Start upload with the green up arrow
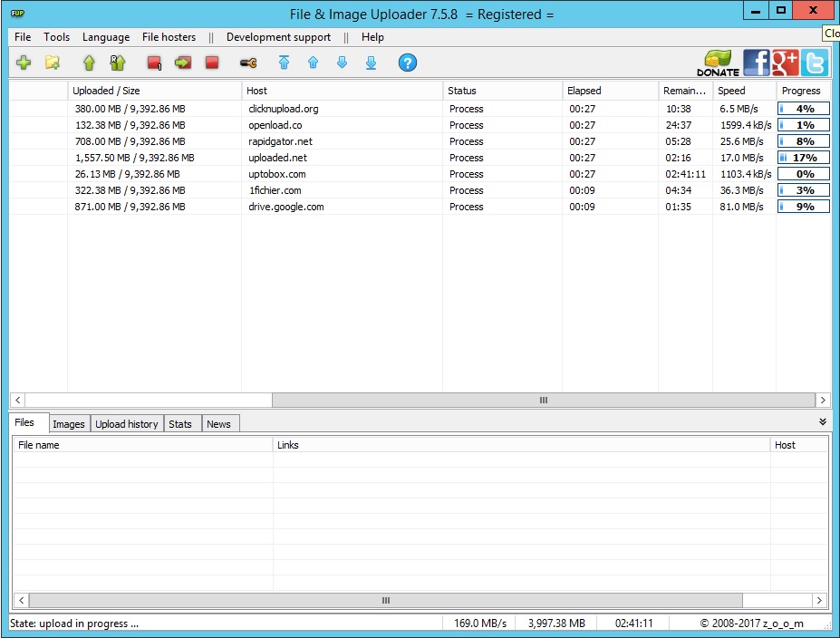 [x=89, y=63]
